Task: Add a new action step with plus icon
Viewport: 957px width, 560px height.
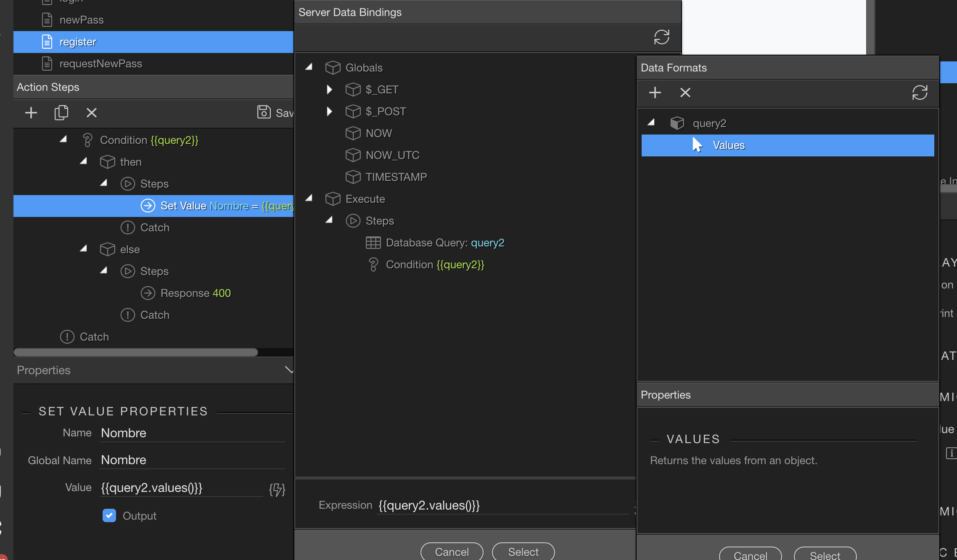Action: (31, 113)
